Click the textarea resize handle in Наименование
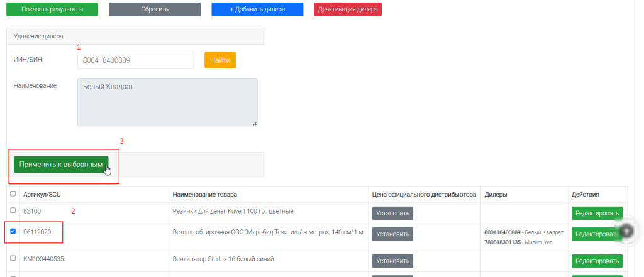 pos(254,124)
